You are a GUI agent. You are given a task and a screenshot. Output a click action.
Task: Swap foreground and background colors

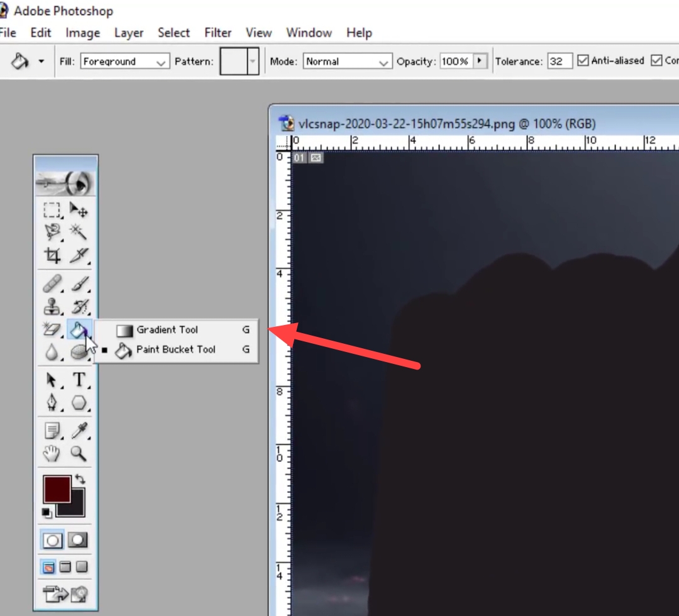tap(80, 479)
